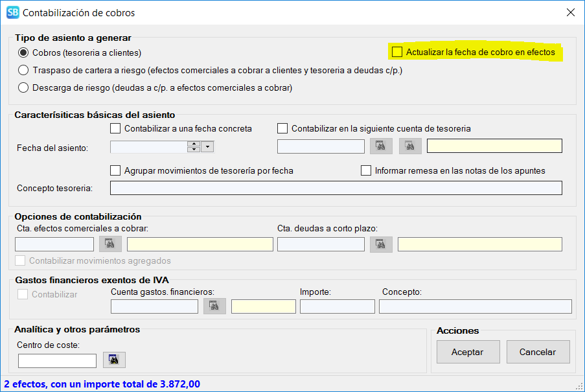Check Contabilizar en la siguiente cuenta de tesorería
The width and height of the screenshot is (585, 392).
pos(282,128)
